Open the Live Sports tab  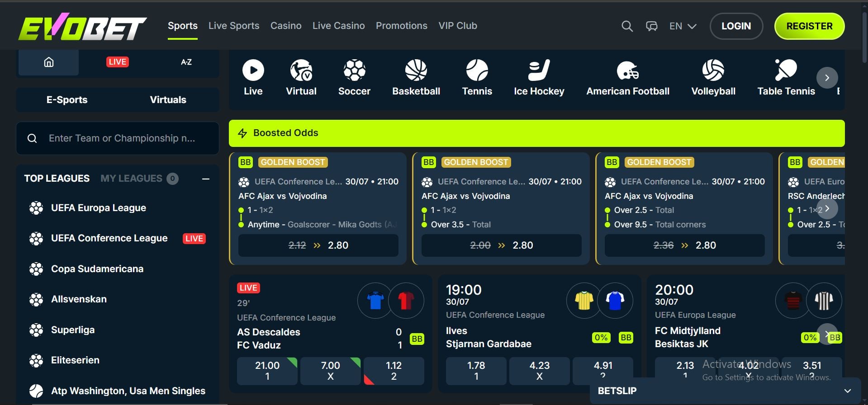(x=234, y=26)
